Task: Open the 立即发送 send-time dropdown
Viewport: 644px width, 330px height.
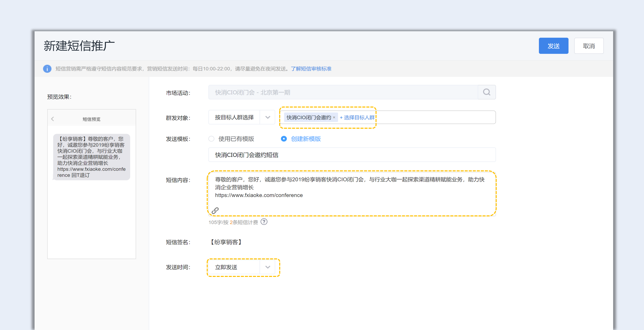Action: [x=242, y=267]
